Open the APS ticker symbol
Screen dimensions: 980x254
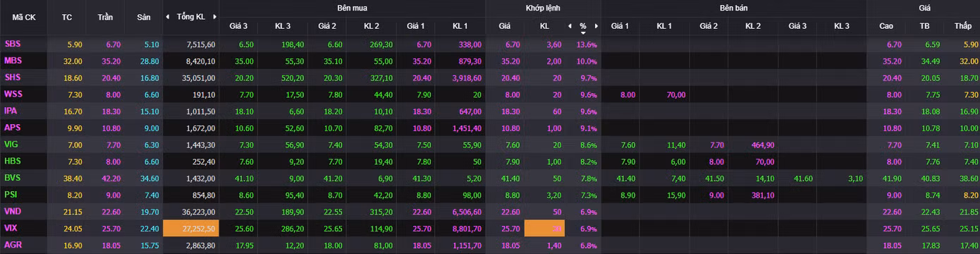coord(13,128)
